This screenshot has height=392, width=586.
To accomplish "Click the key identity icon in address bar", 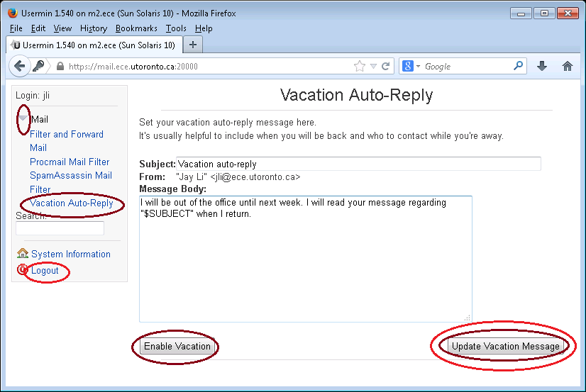I will click(38, 66).
